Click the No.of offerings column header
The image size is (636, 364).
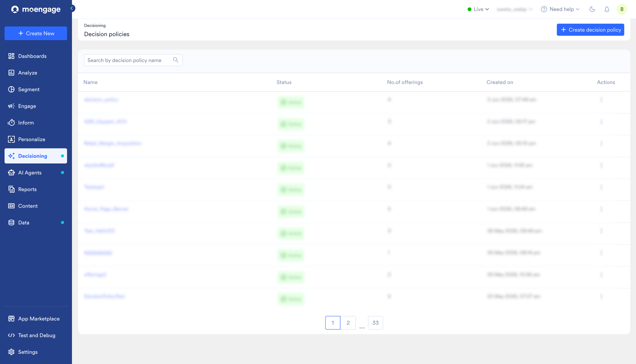tap(405, 82)
